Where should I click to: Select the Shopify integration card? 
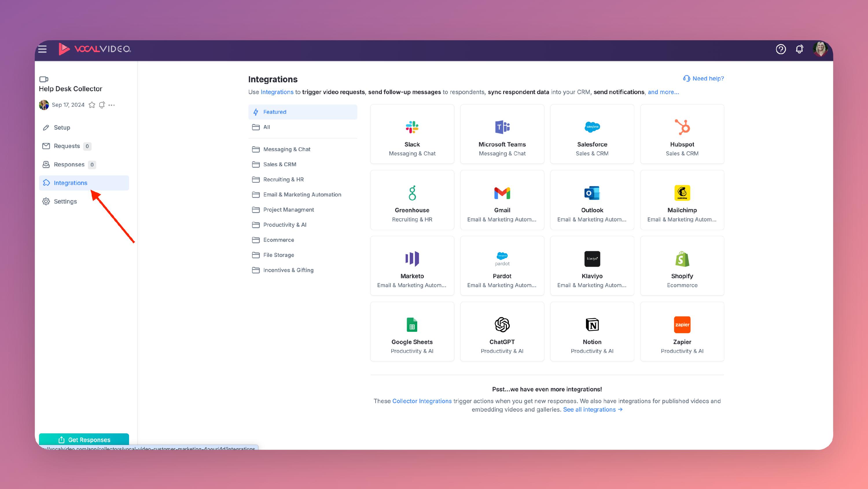pyautogui.click(x=682, y=266)
